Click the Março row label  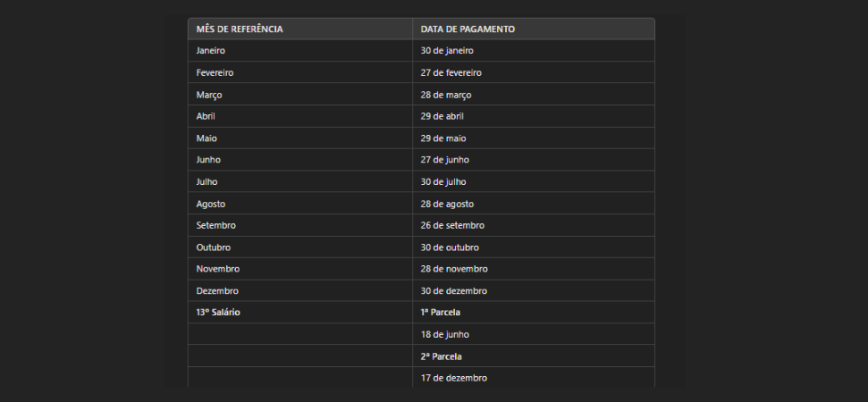click(209, 95)
